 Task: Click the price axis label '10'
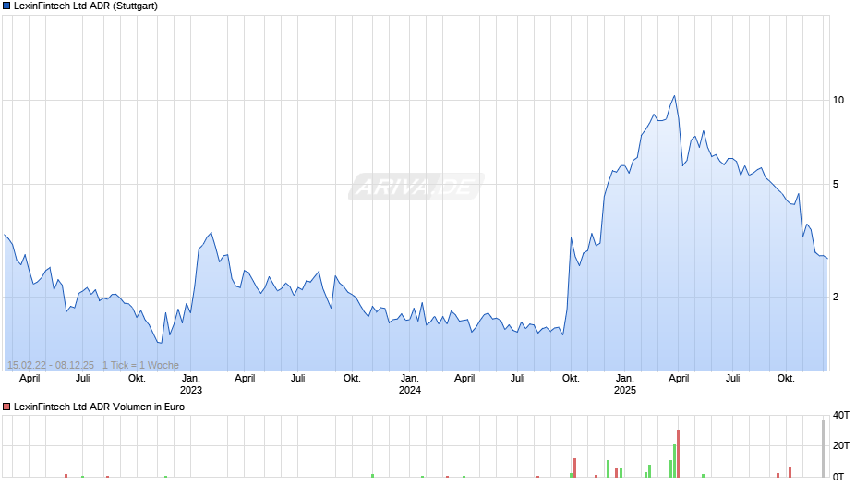pos(838,101)
